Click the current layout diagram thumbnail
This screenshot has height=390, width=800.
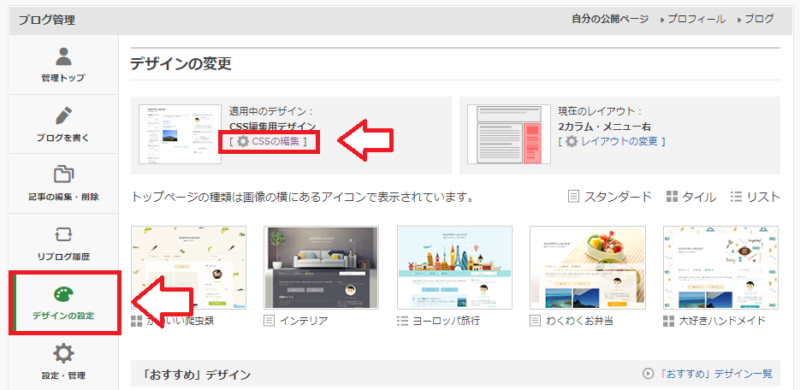[509, 134]
